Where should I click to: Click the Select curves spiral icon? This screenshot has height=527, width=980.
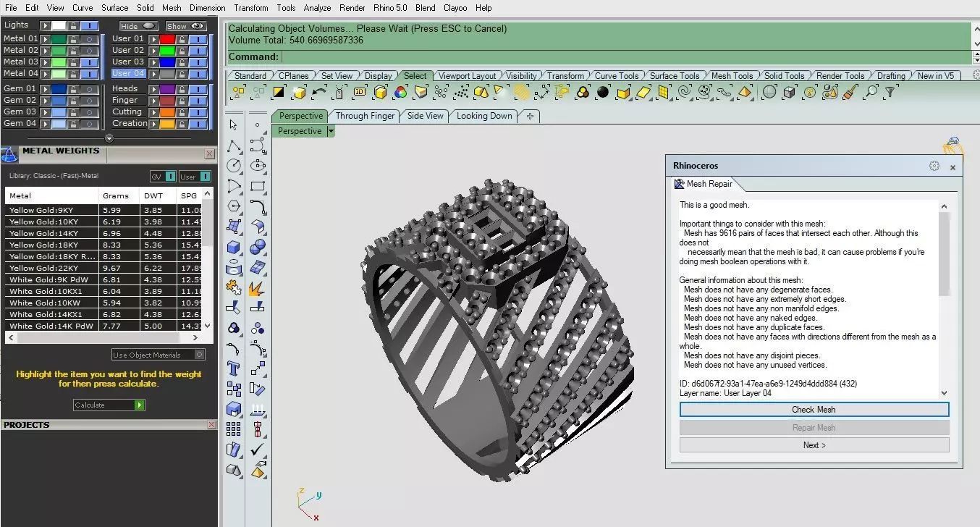(684, 92)
